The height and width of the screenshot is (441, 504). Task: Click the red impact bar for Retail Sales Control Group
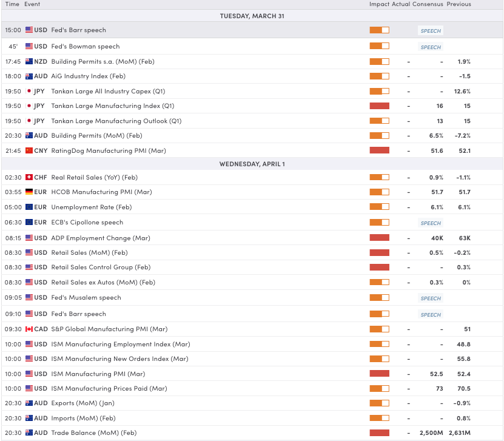[x=379, y=267]
